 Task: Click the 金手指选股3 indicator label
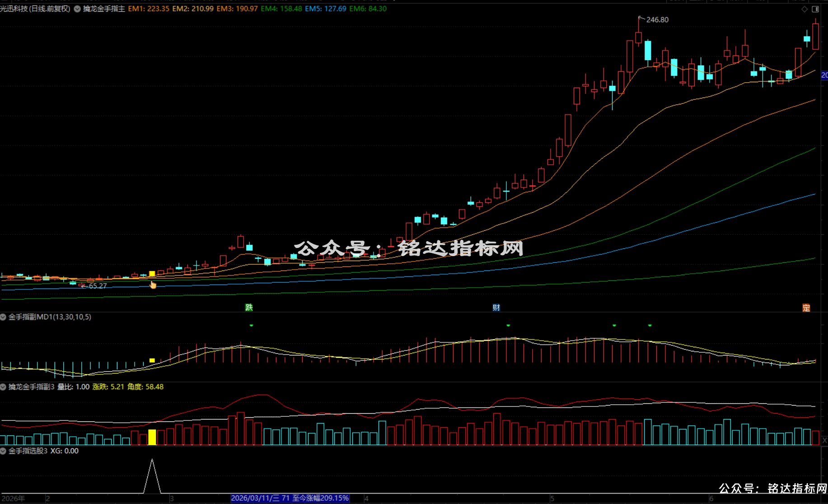click(x=28, y=451)
